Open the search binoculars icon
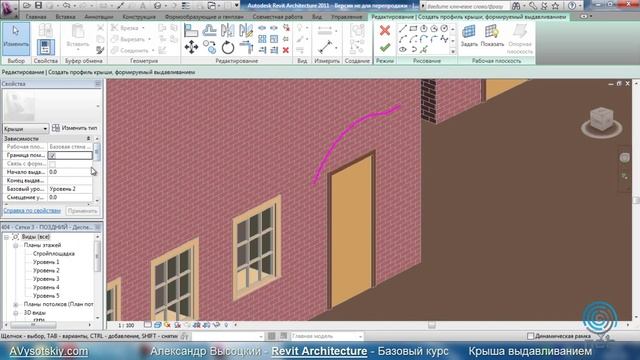The image size is (640, 360). (516, 6)
